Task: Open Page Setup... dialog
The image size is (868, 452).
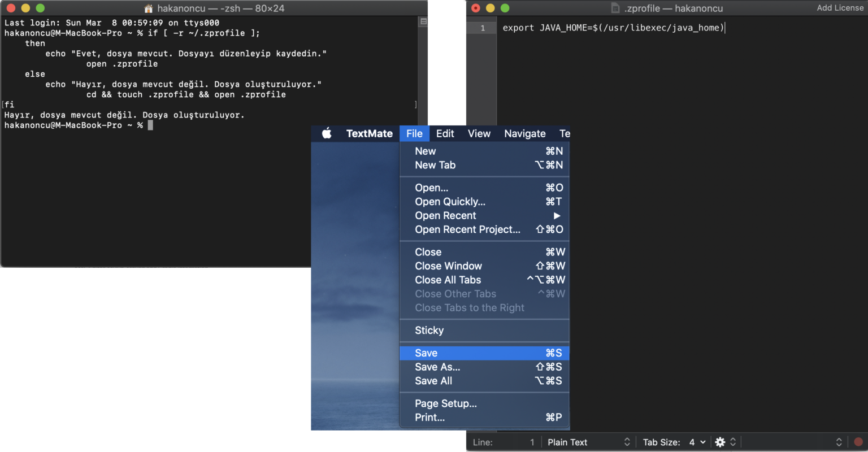Action: (x=484, y=403)
